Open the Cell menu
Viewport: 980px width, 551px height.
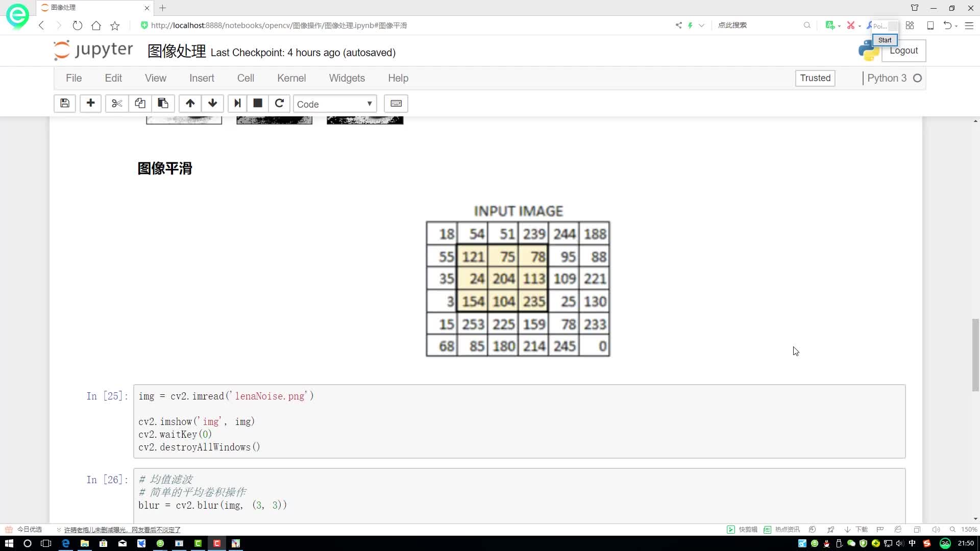(246, 78)
